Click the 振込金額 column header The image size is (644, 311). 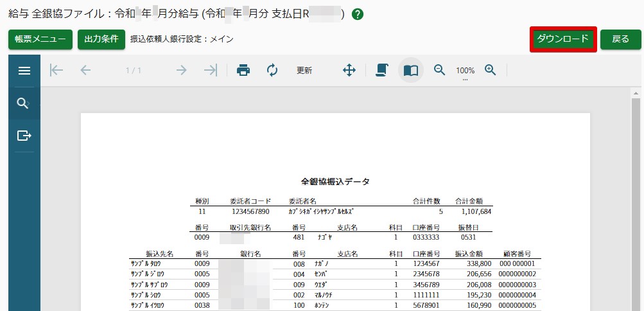point(469,254)
